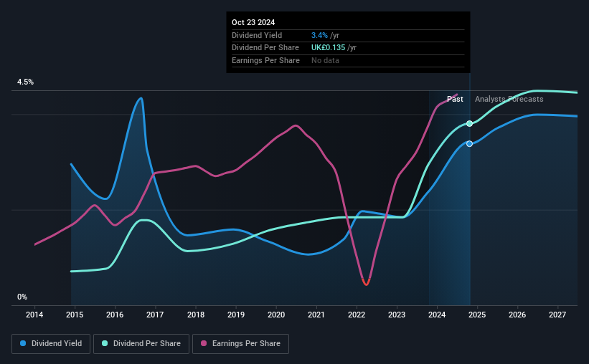Click the 'Analysts Forecasts' label
Image resolution: width=589 pixels, height=364 pixels.
point(509,99)
